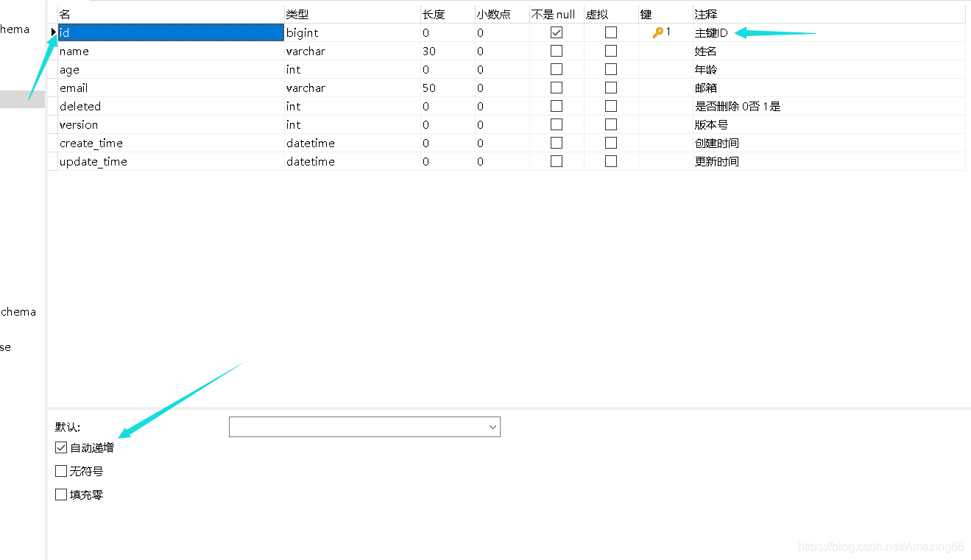Uncheck the 自动递增 auto increment option
Viewport: 971px width, 560px height.
coord(61,447)
